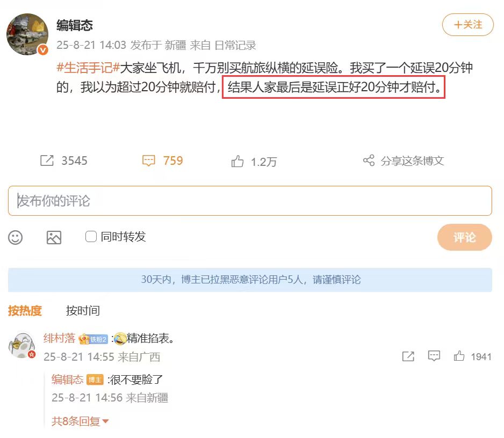Click the image upload icon
This screenshot has height=438, width=504.
[x=54, y=238]
